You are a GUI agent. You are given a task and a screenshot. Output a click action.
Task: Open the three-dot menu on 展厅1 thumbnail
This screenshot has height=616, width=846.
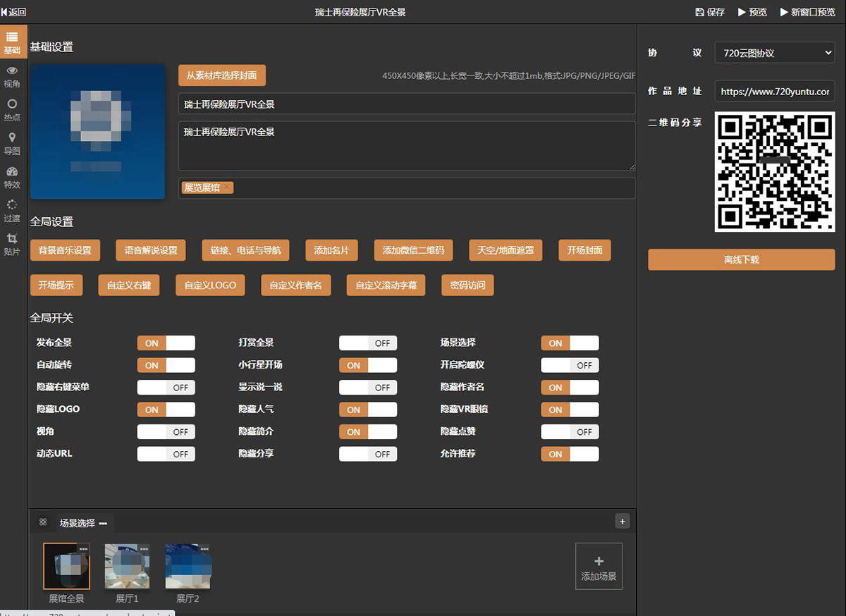144,548
